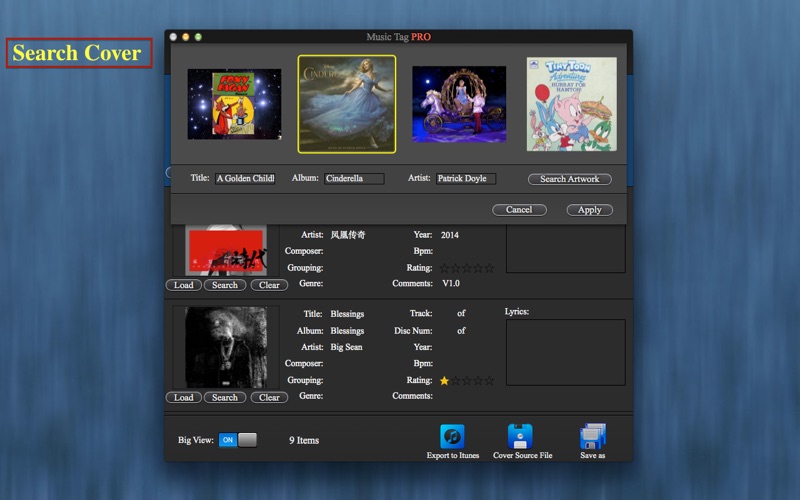Screen dimensions: 800x500
Task: Apply the selected cover artwork
Action: point(589,210)
